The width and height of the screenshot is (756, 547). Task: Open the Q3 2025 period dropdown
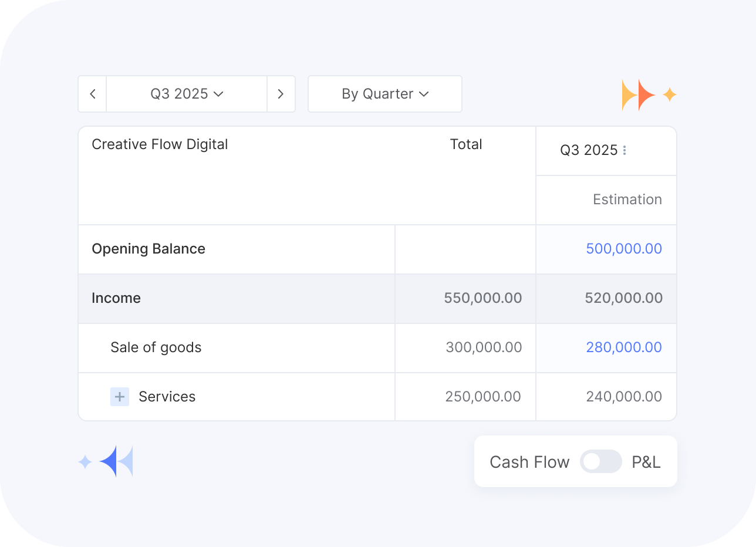(187, 94)
